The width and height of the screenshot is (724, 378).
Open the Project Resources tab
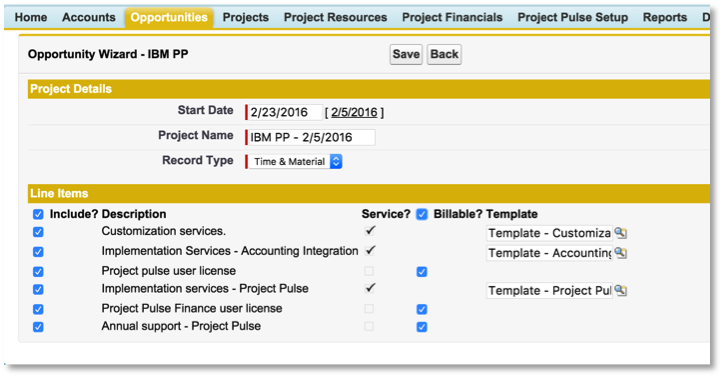point(335,18)
